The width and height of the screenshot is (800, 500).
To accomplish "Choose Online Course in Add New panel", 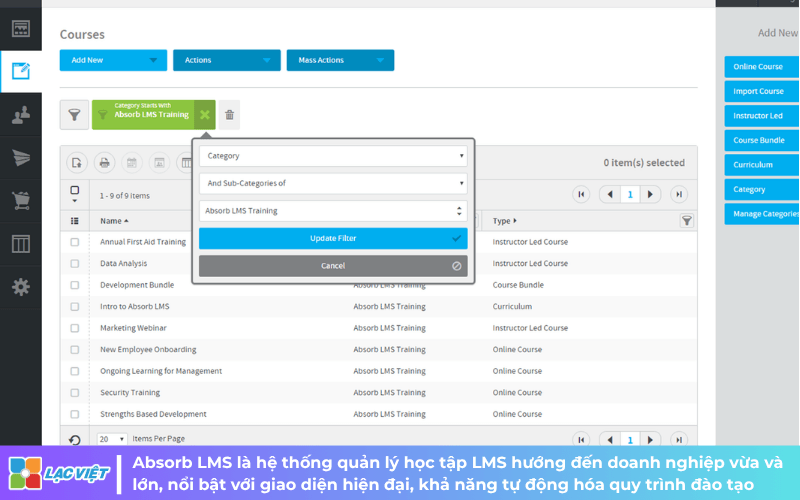I will [x=762, y=67].
